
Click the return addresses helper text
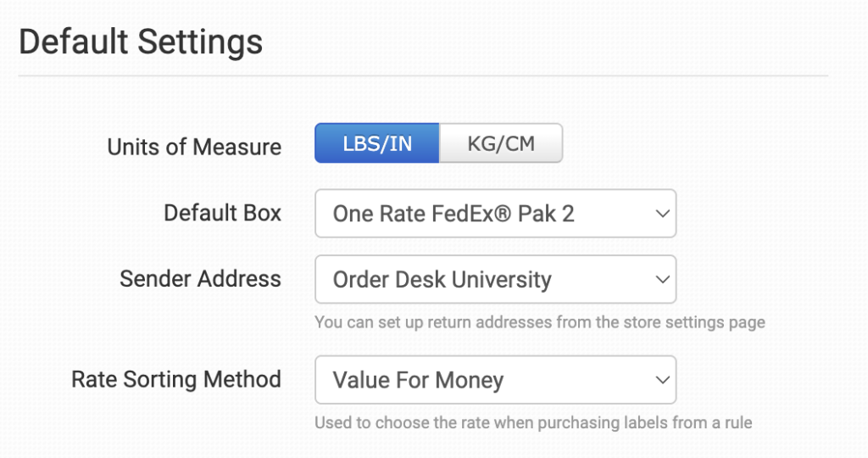pyautogui.click(x=539, y=322)
